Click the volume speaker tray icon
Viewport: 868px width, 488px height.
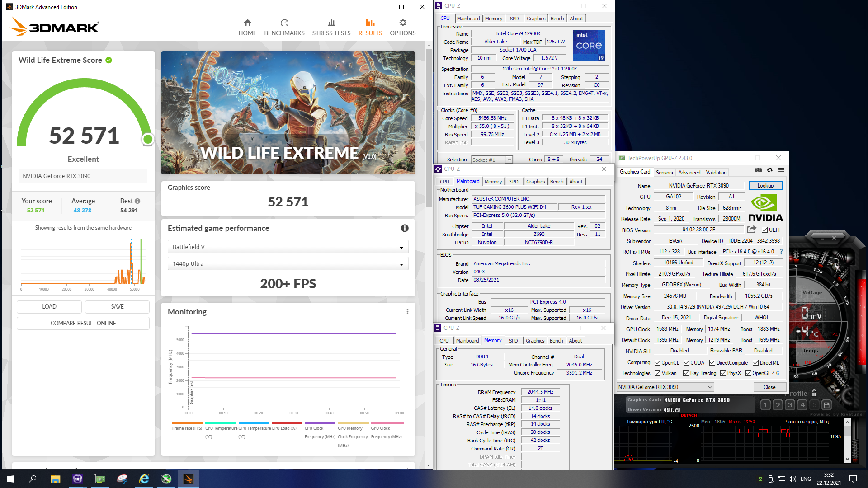click(x=792, y=479)
